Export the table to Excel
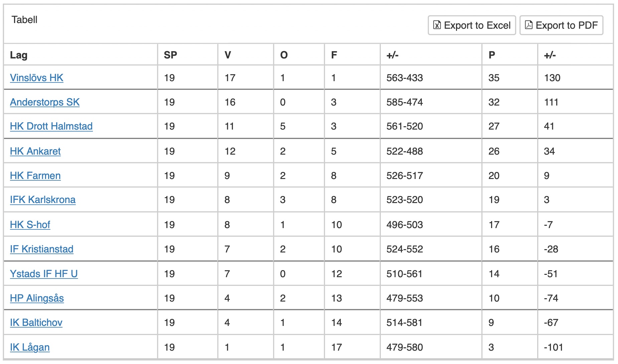The image size is (618, 364). point(472,25)
